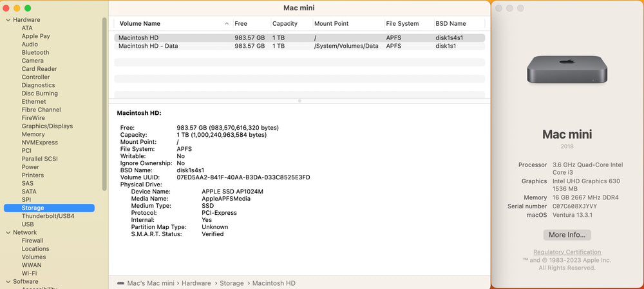This screenshot has height=289, width=644.
Task: Select Parallel SCSI entry
Action: click(40, 159)
